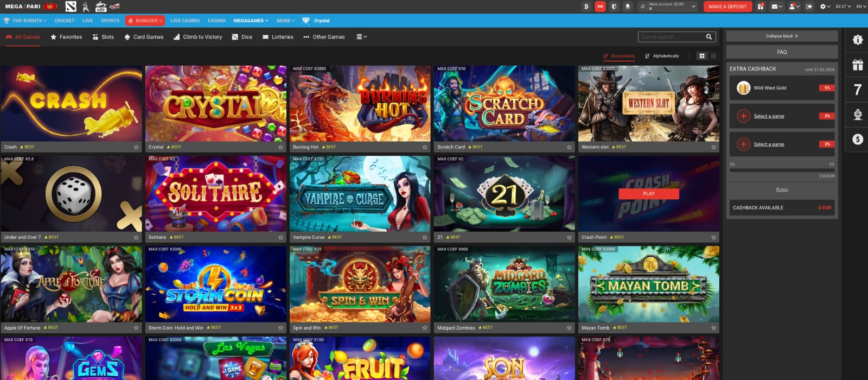Open the 21 blackjack game thumbnail
Image resolution: width=868 pixels, height=380 pixels.
click(504, 194)
